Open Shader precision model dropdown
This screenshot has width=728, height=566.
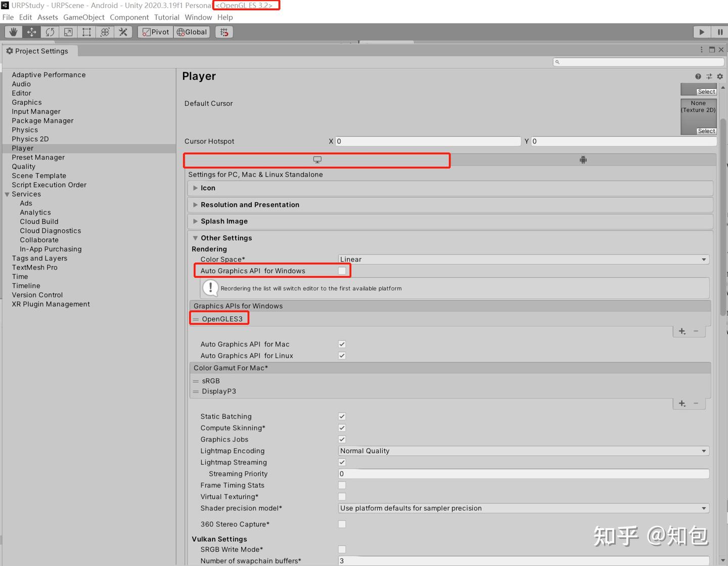tap(523, 508)
